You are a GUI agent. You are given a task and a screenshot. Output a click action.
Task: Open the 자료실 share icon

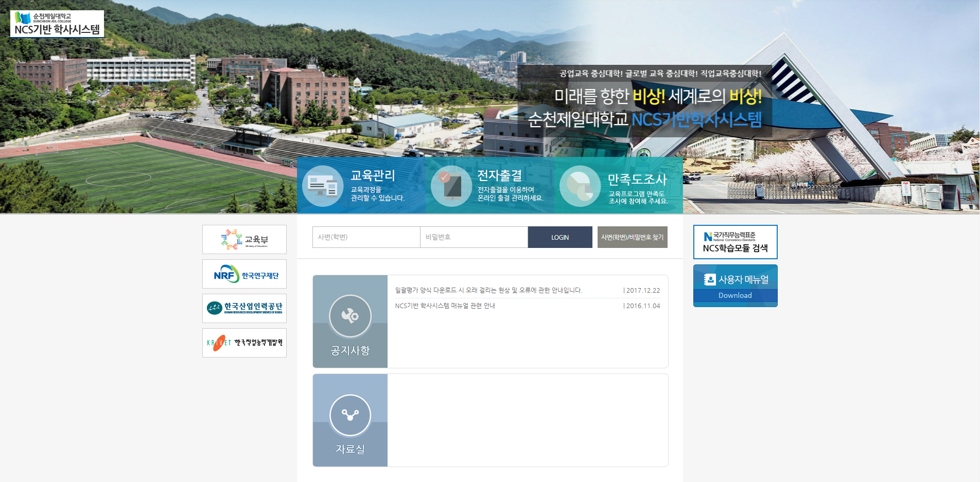[x=350, y=415]
